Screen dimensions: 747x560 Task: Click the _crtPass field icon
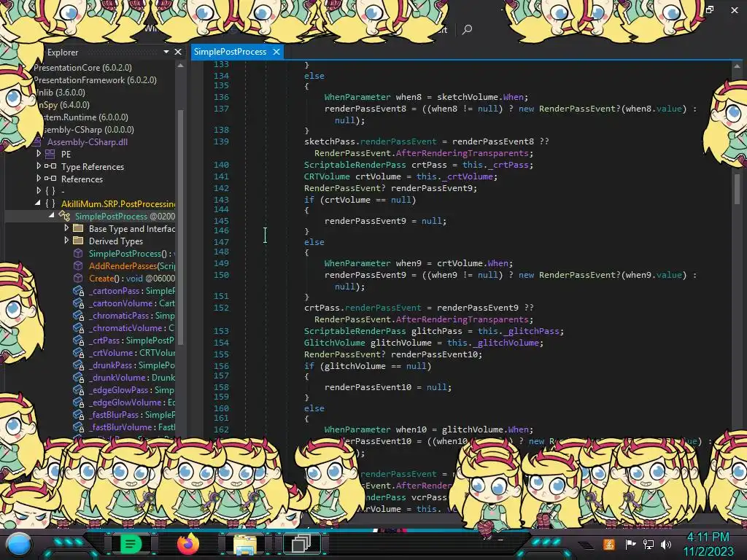pyautogui.click(x=79, y=340)
